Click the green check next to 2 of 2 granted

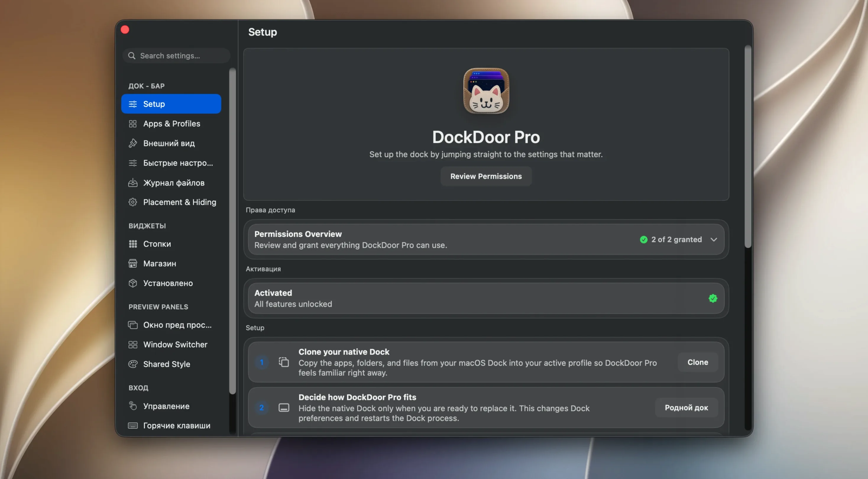tap(644, 240)
